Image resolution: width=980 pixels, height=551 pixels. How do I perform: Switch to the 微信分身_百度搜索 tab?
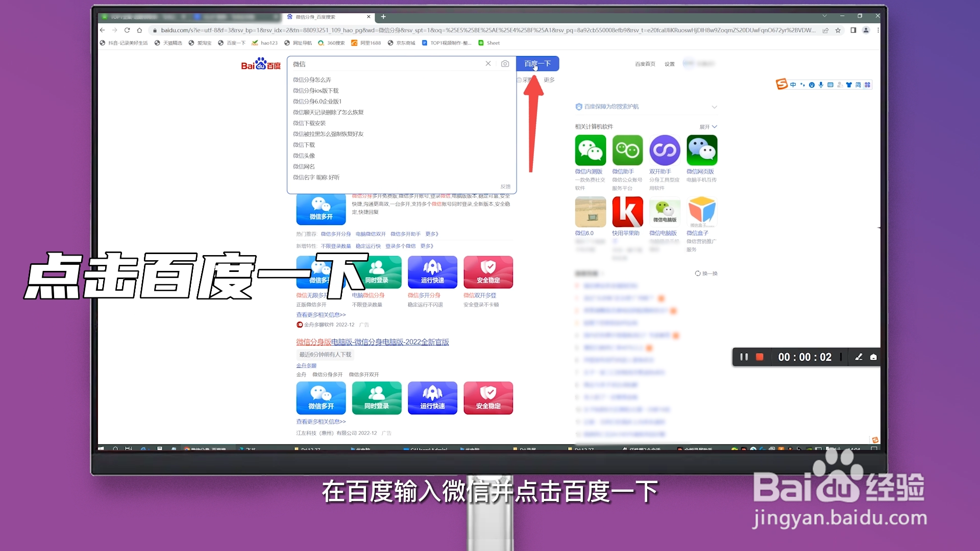point(326,17)
